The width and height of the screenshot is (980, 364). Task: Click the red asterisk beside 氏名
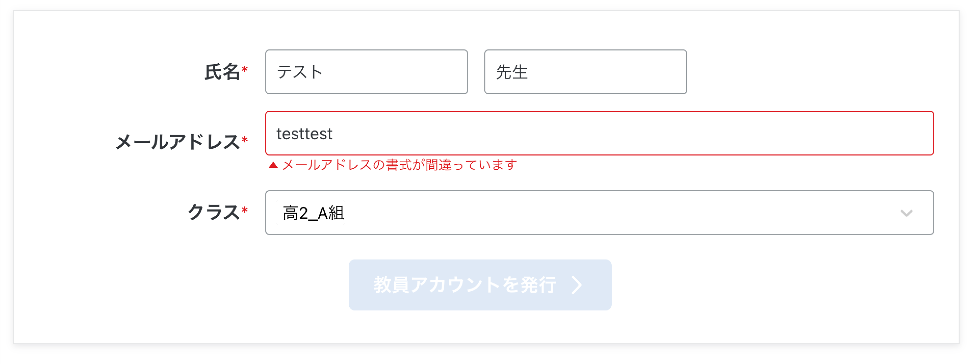pos(245,70)
